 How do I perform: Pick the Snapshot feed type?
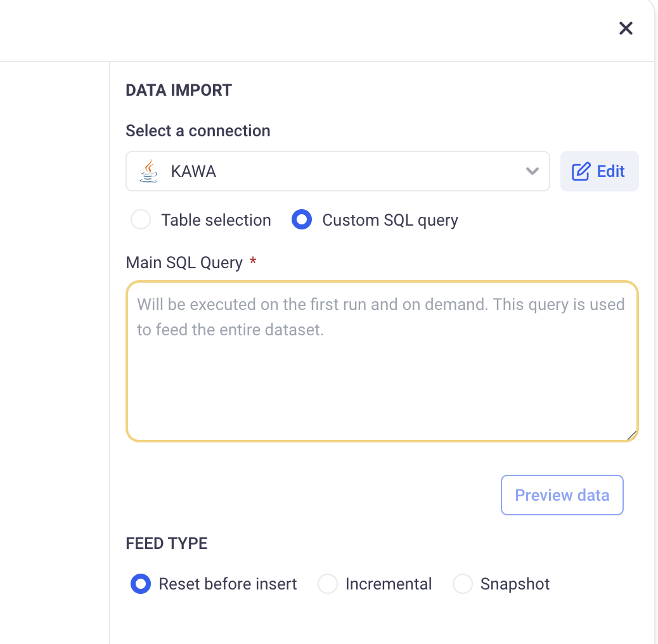463,584
